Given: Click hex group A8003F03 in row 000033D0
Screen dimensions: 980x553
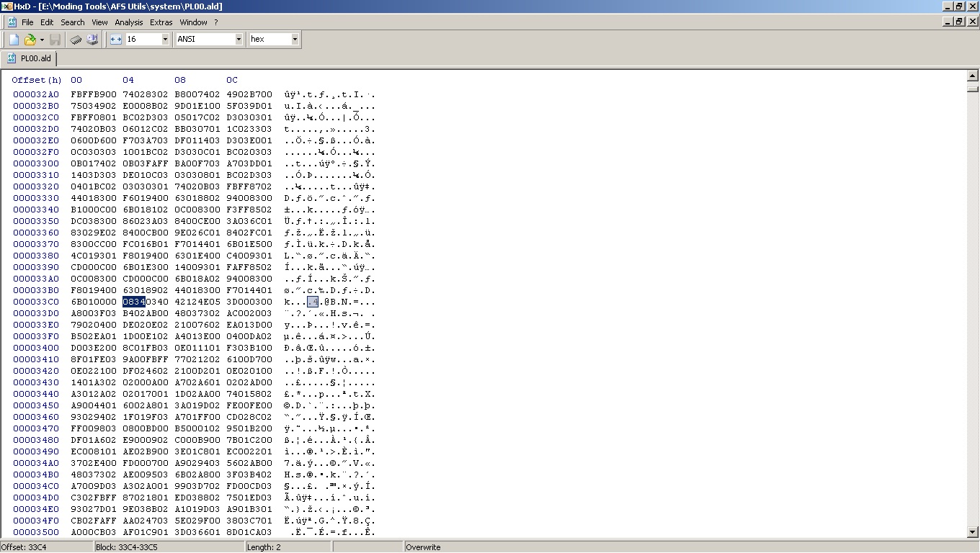Looking at the screenshot, I should tap(94, 313).
